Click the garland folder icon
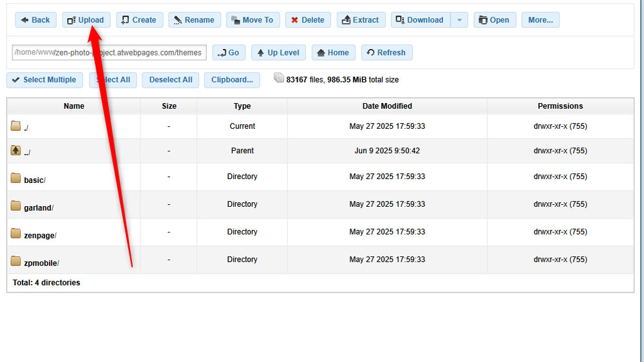This screenshot has width=644, height=362. [16, 205]
